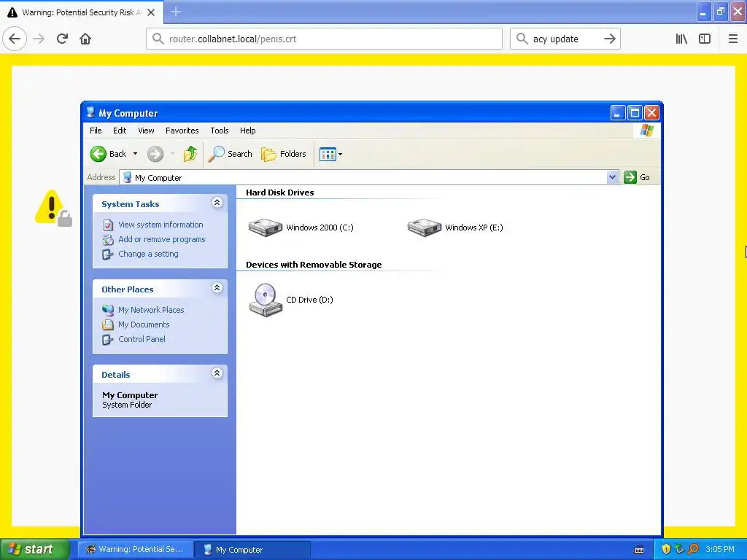Click the search go arrow next to acy update
The height and width of the screenshot is (560, 747).
pos(609,39)
